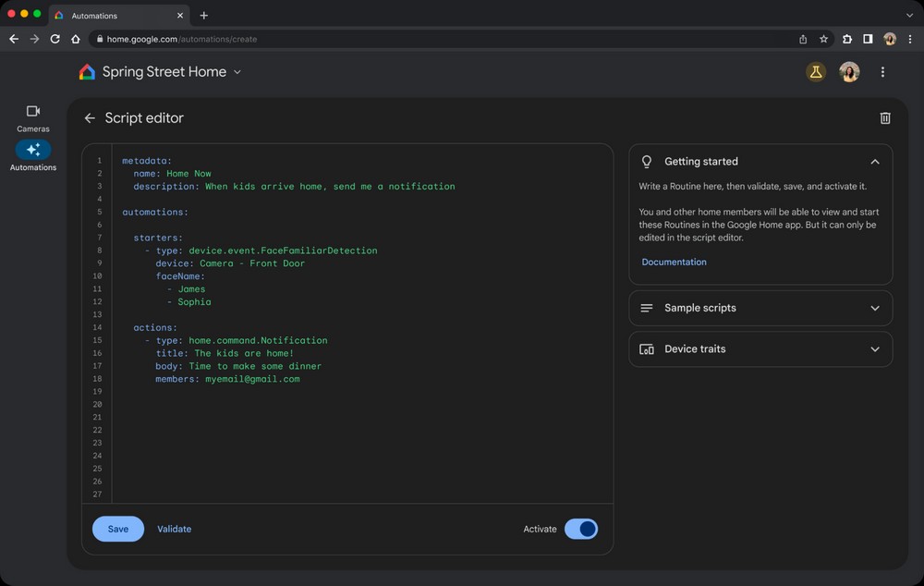Select the Automations sparkle icon
The height and width of the screenshot is (586, 924).
(x=33, y=150)
